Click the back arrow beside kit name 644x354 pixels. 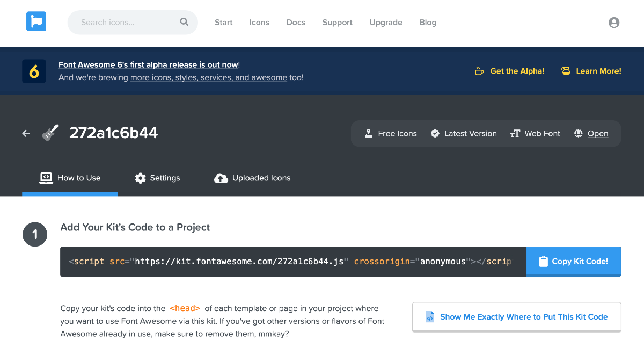26,133
